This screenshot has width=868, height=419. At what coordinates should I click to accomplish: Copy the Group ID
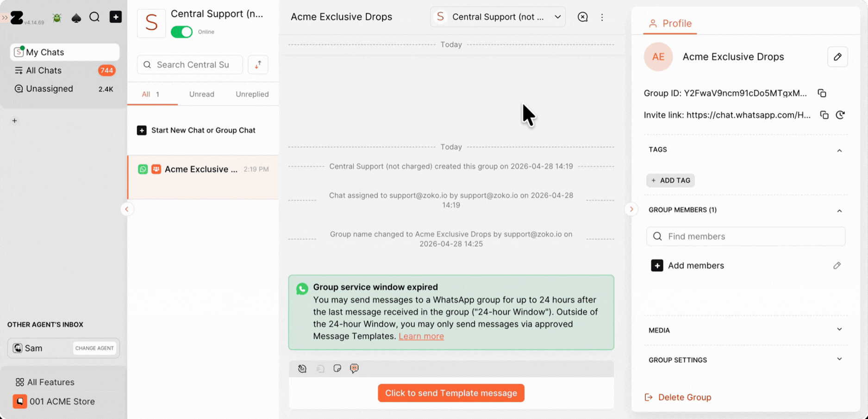click(822, 93)
